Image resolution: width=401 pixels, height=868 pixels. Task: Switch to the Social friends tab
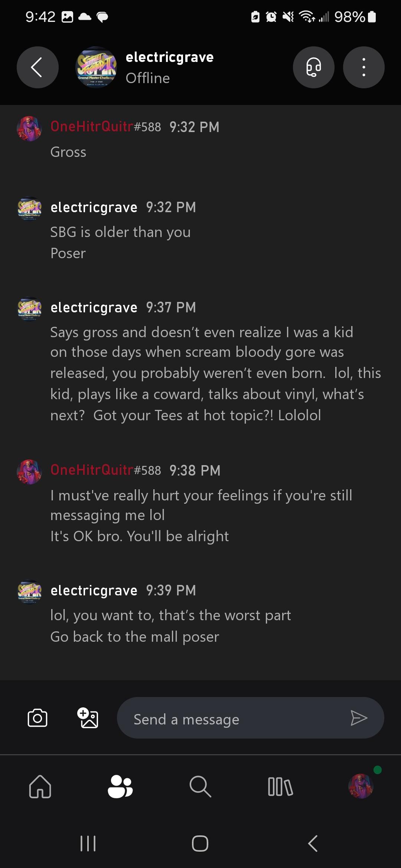click(x=120, y=786)
